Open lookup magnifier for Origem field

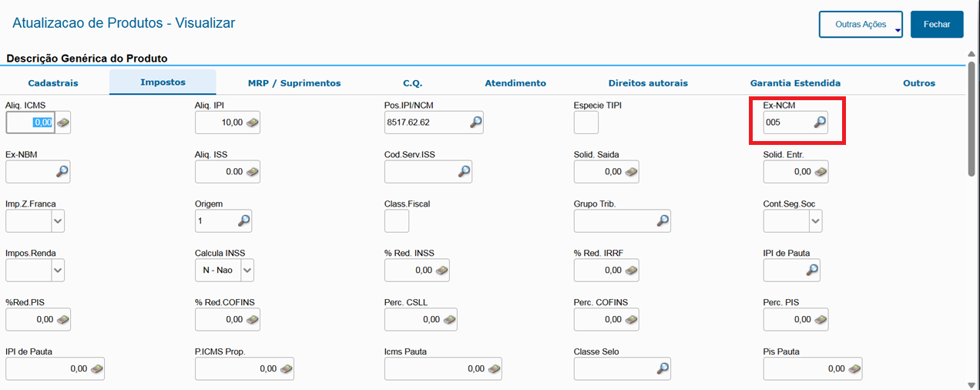[x=243, y=221]
